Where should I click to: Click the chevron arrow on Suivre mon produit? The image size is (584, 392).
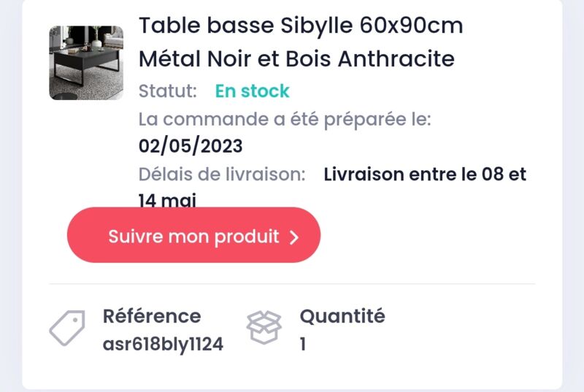point(294,237)
